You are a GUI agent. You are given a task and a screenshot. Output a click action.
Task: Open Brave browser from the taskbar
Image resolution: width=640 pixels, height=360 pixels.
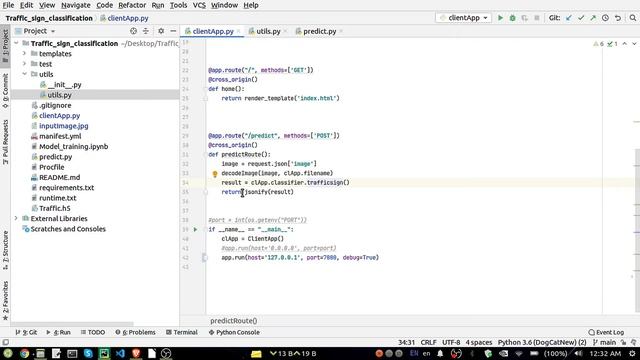[x=136, y=353]
